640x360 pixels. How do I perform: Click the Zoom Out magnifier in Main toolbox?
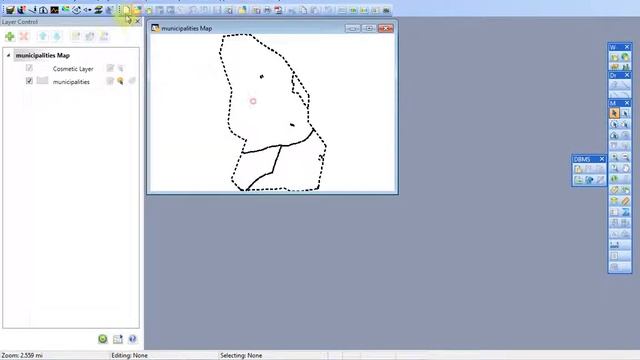click(626, 157)
